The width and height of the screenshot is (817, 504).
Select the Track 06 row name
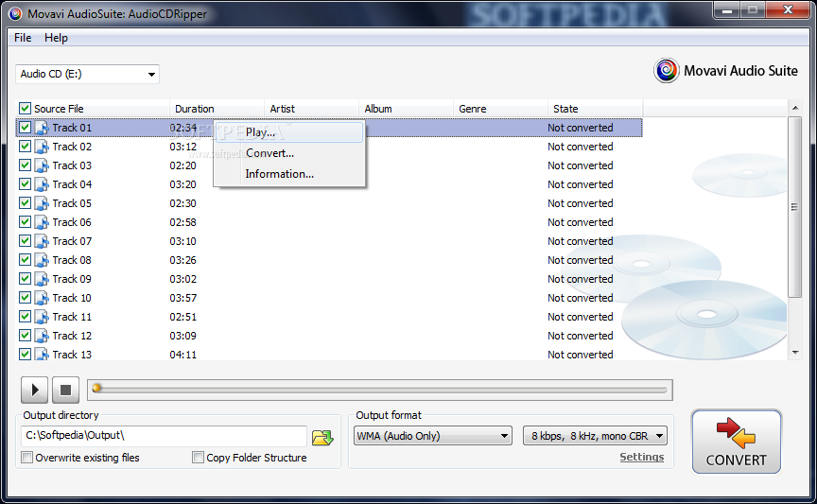coord(72,222)
